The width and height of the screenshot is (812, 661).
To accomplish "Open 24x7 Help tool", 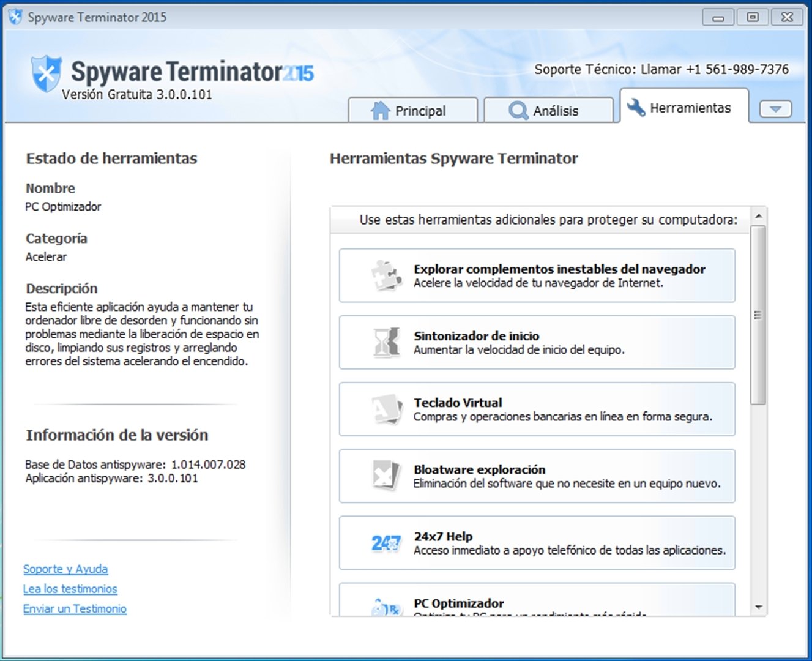I will point(537,542).
